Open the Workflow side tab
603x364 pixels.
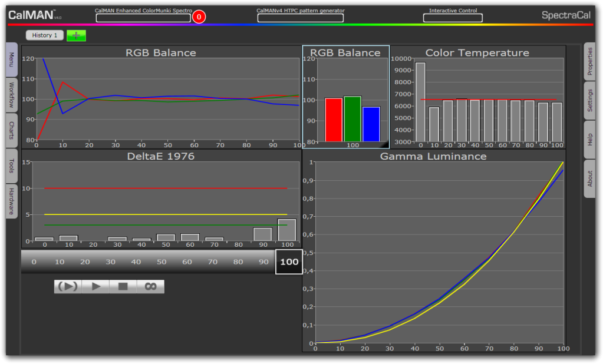(x=12, y=95)
